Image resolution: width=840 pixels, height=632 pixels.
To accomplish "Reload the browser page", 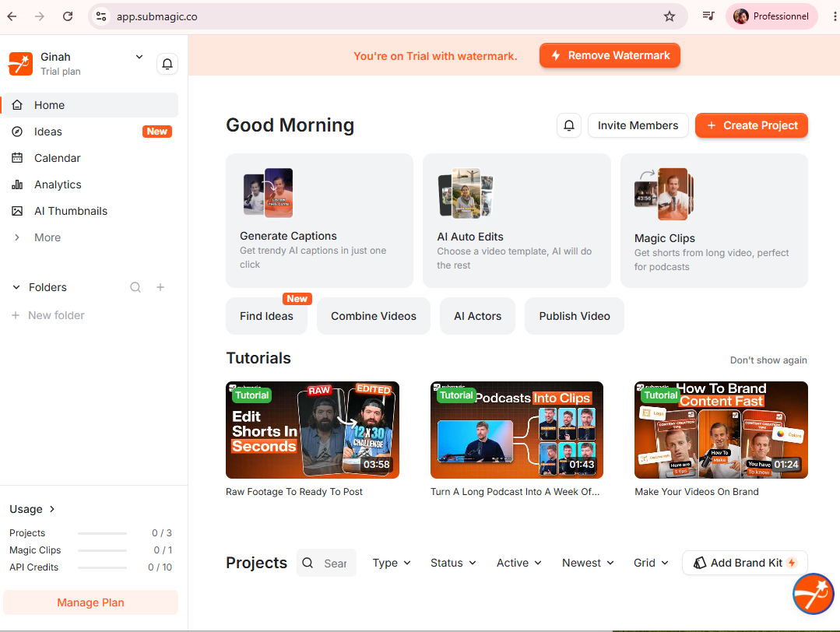I will click(x=68, y=16).
